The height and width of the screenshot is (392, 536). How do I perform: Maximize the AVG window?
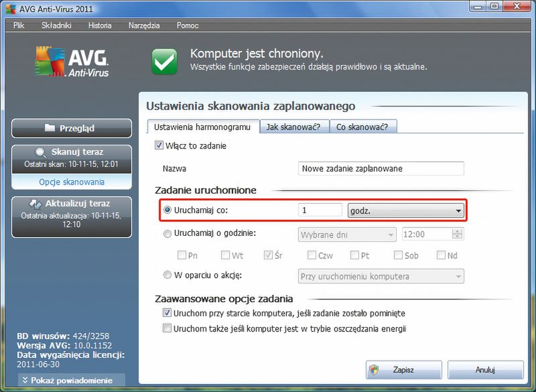point(494,7)
